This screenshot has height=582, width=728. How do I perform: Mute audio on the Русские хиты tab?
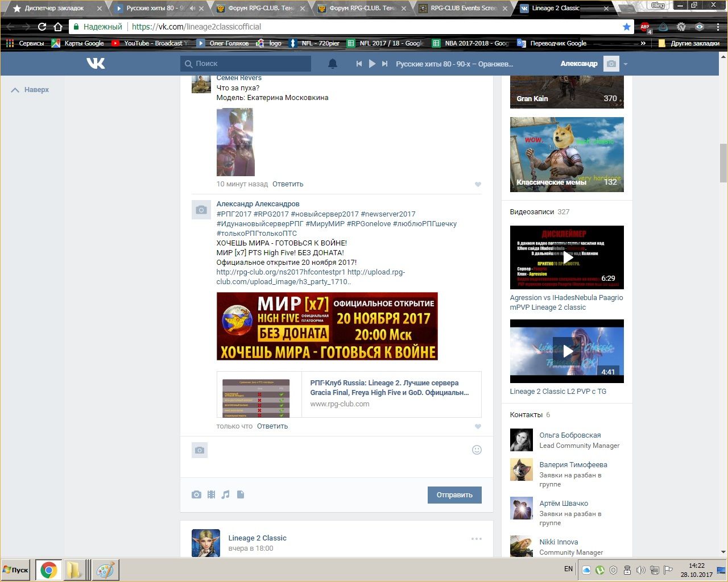coord(192,9)
